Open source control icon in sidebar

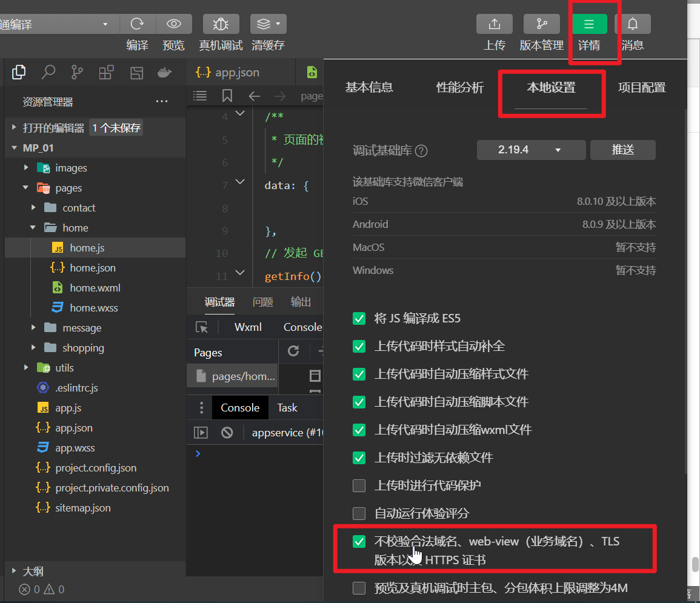(77, 72)
